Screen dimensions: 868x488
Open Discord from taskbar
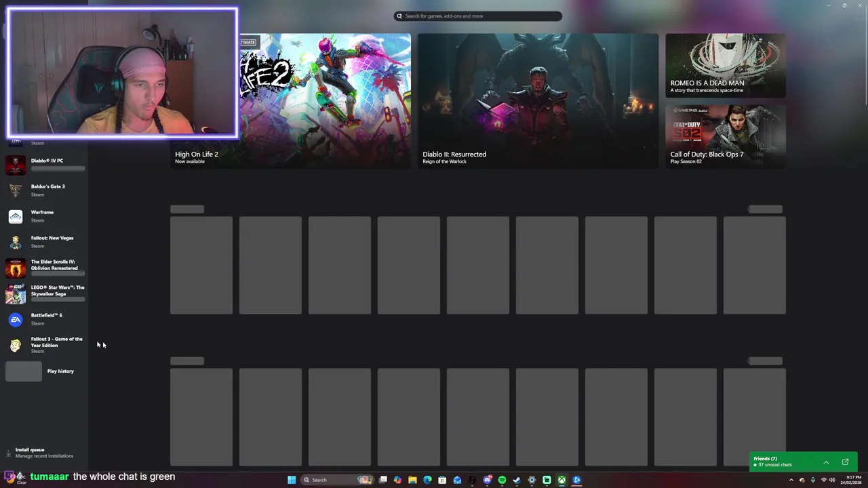(487, 480)
